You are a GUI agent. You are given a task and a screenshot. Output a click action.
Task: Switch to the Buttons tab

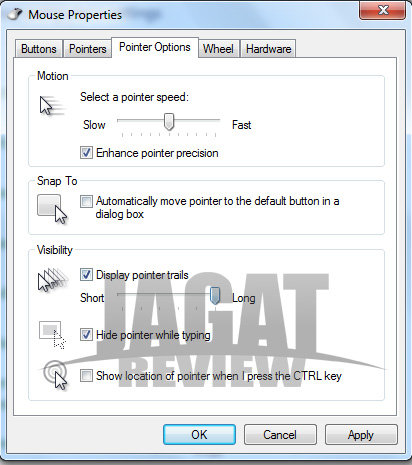pyautogui.click(x=39, y=49)
